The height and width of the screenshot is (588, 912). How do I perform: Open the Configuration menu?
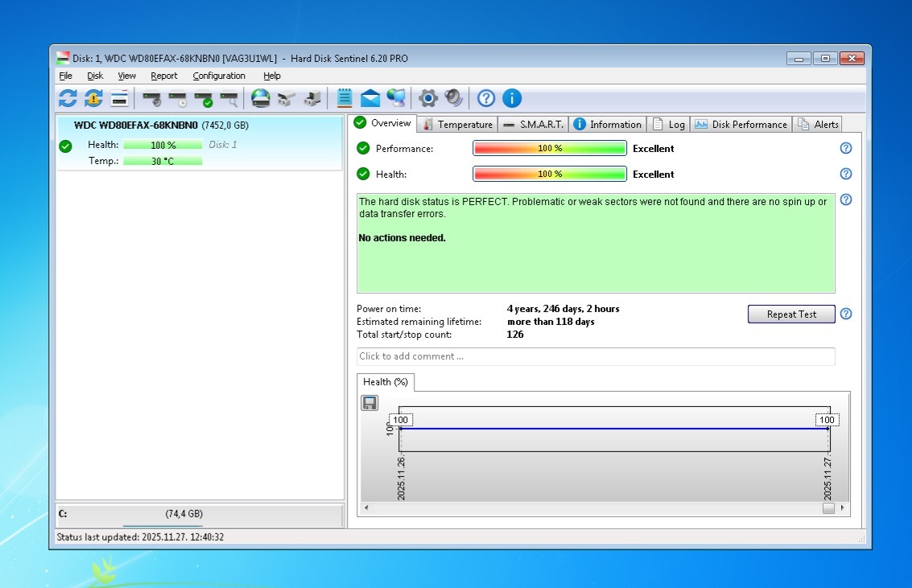coord(219,76)
